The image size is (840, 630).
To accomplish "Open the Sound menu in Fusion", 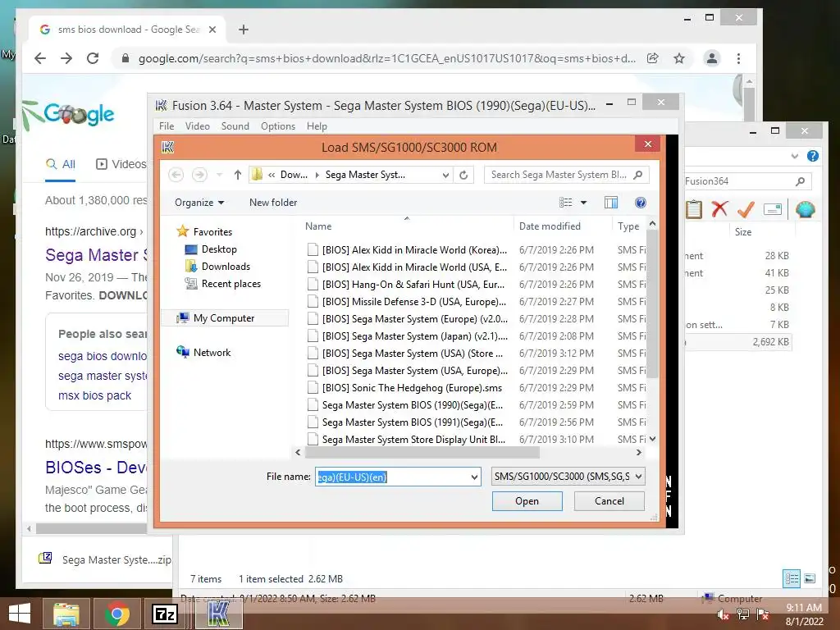I will (235, 126).
